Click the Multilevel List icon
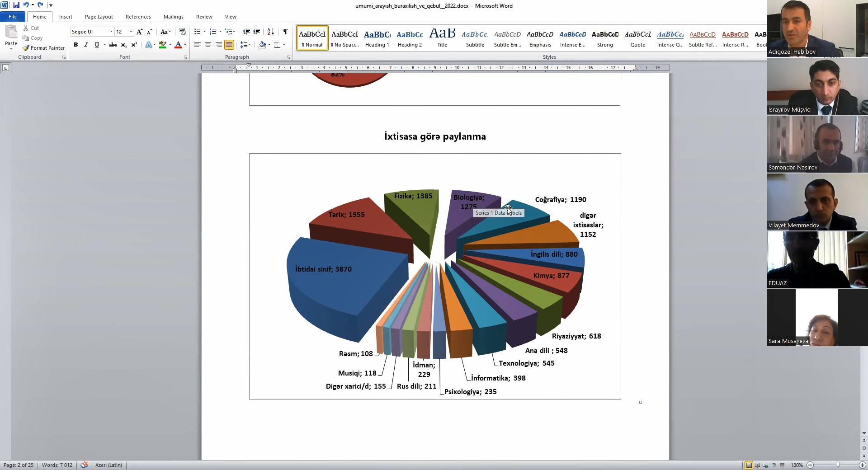Screen dimensions: 868x470 coord(229,32)
